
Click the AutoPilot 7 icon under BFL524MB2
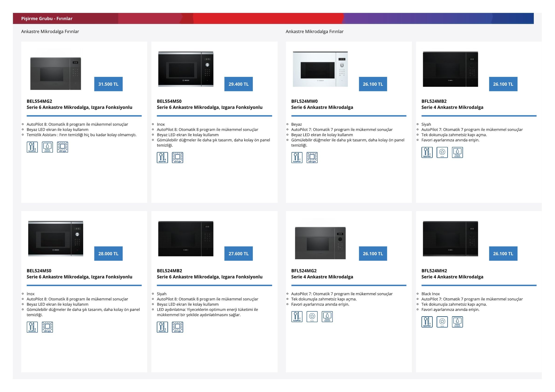pos(427,153)
